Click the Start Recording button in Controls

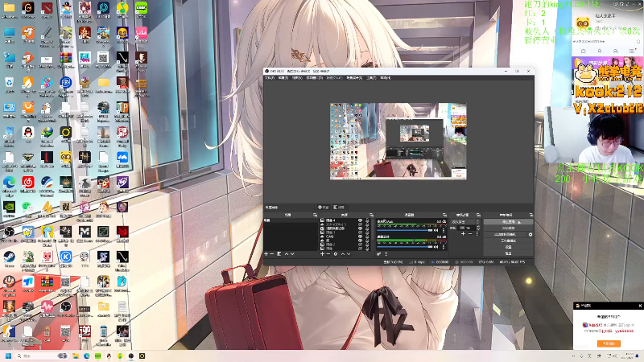click(x=508, y=228)
